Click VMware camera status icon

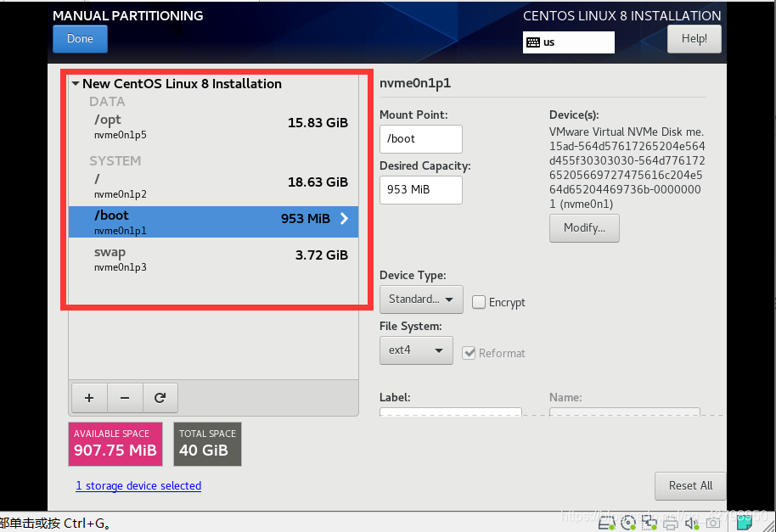coord(713,523)
